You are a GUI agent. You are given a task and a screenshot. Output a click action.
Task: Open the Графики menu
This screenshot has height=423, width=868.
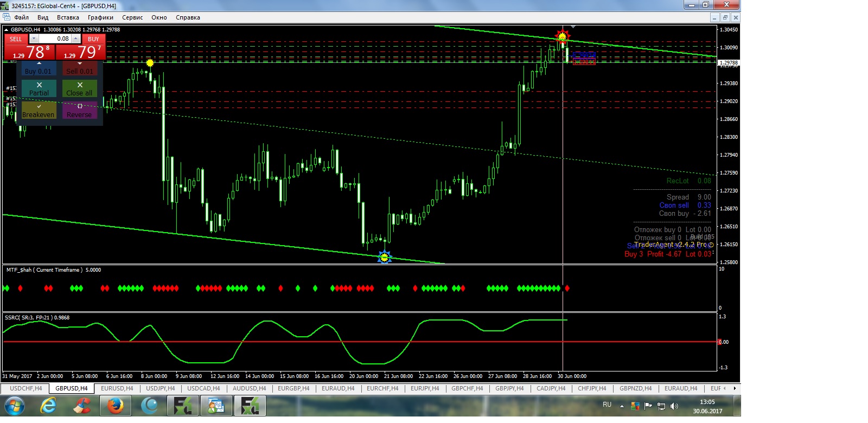pyautogui.click(x=100, y=17)
